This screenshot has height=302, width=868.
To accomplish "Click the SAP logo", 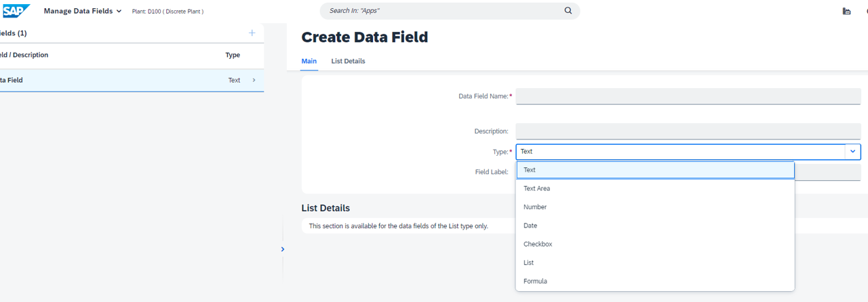I will (16, 11).
